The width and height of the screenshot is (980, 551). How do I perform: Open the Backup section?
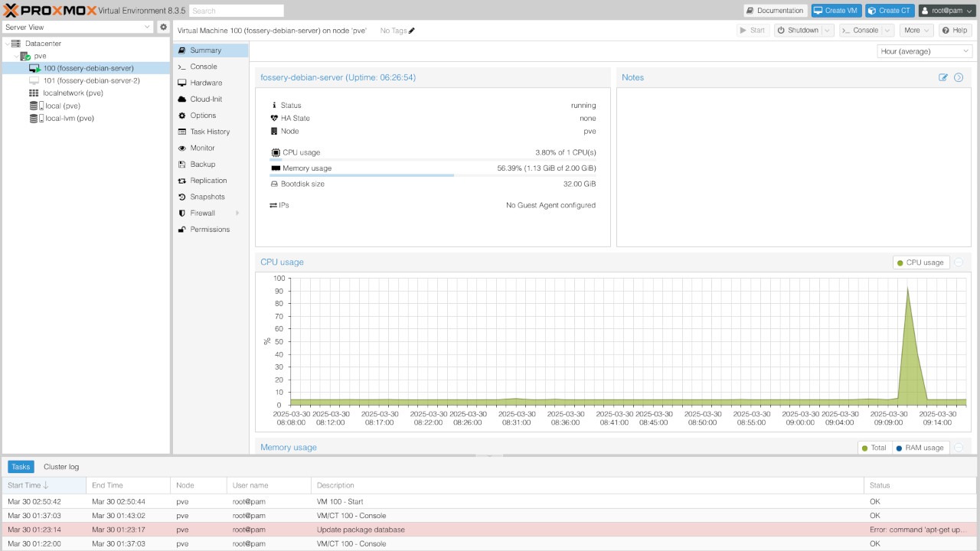[211, 165]
